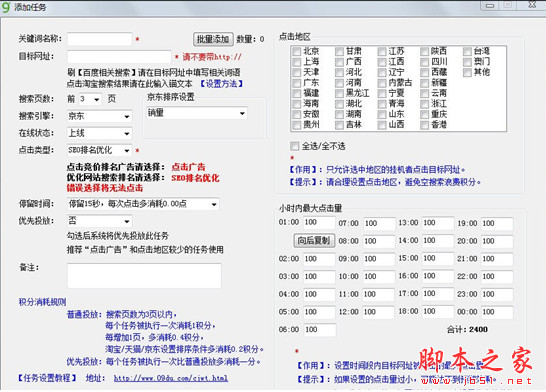
Task: Check the 山东 region checkbox
Action: pos(382,114)
